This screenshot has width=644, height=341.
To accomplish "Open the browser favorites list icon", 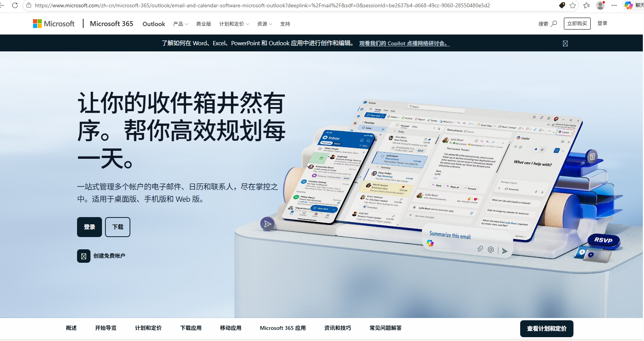I will point(586,5).
